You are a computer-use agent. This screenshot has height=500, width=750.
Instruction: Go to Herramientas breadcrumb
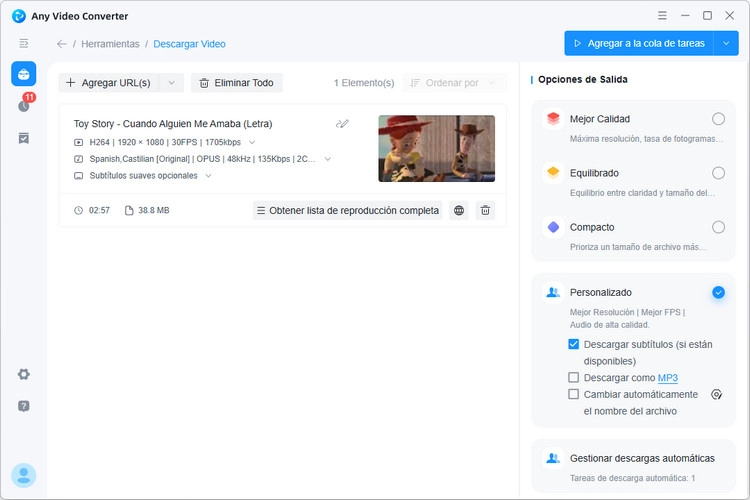[x=110, y=44]
